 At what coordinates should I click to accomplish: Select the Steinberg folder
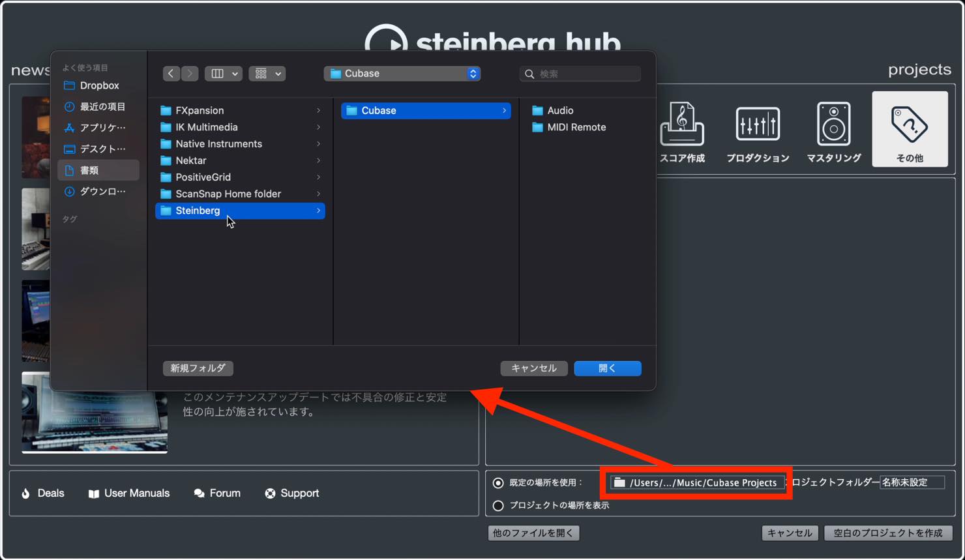point(240,211)
